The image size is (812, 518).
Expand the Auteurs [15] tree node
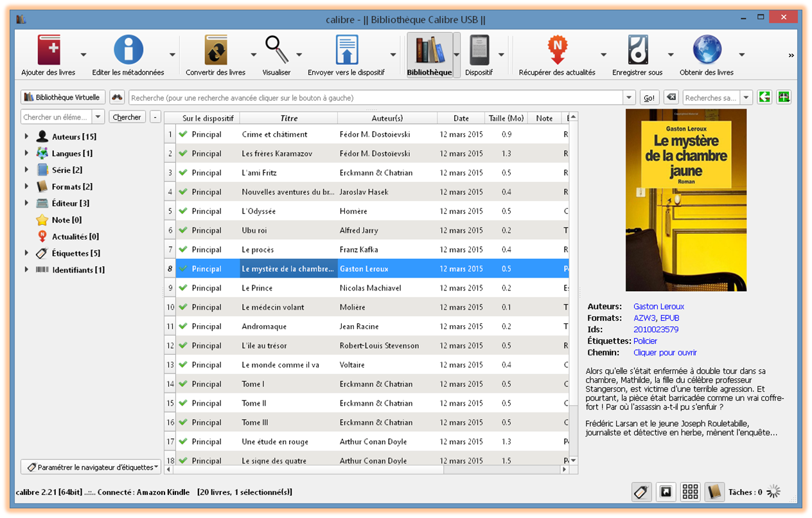tap(26, 136)
